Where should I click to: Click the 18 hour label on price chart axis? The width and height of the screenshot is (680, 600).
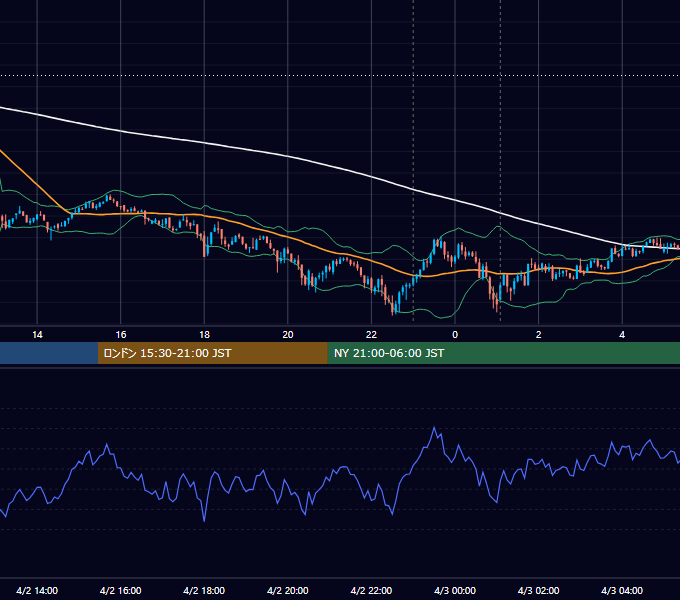[204, 335]
